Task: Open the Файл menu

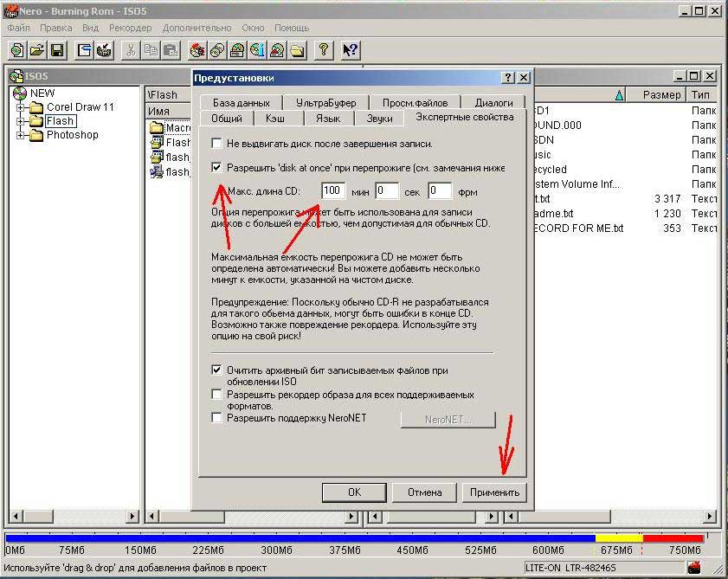Action: (x=18, y=28)
